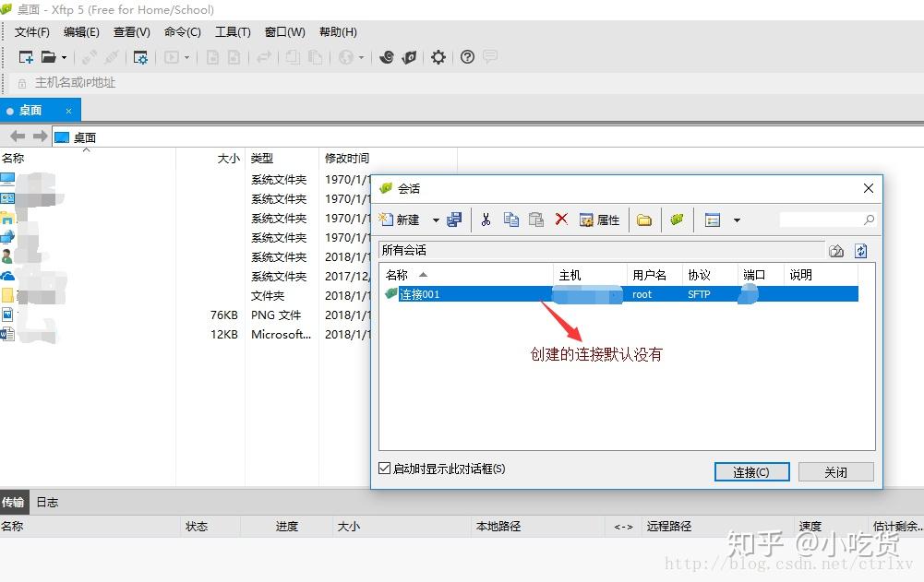Click the magnifier search icon in session dialog
Viewport: 924px width, 582px height.
(x=869, y=220)
